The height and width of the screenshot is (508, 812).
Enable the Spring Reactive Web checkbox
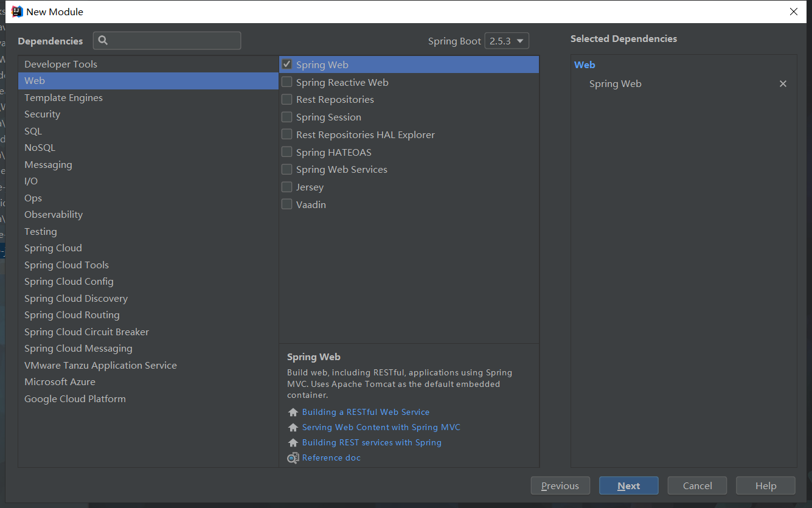tap(287, 82)
